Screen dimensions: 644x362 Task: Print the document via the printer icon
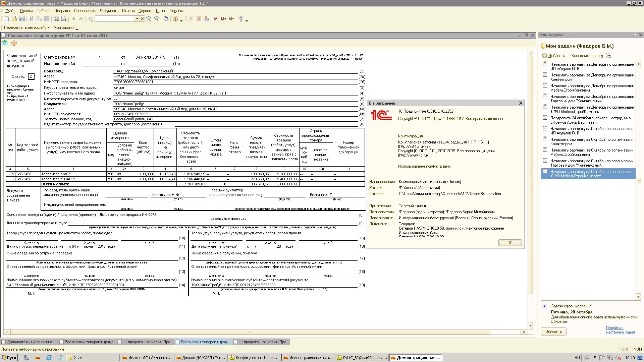point(56,19)
